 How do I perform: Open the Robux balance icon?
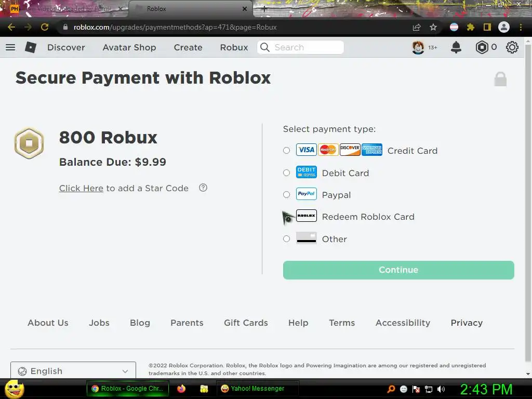(x=482, y=47)
